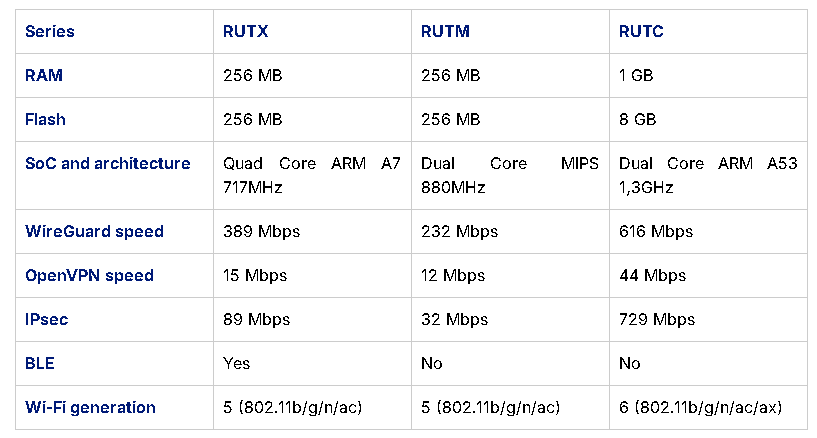Click the RUTM column header
817x438 pixels.
pos(445,31)
